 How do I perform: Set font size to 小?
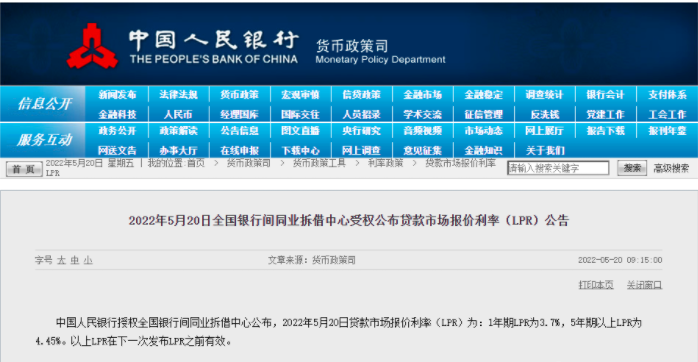click(x=88, y=260)
